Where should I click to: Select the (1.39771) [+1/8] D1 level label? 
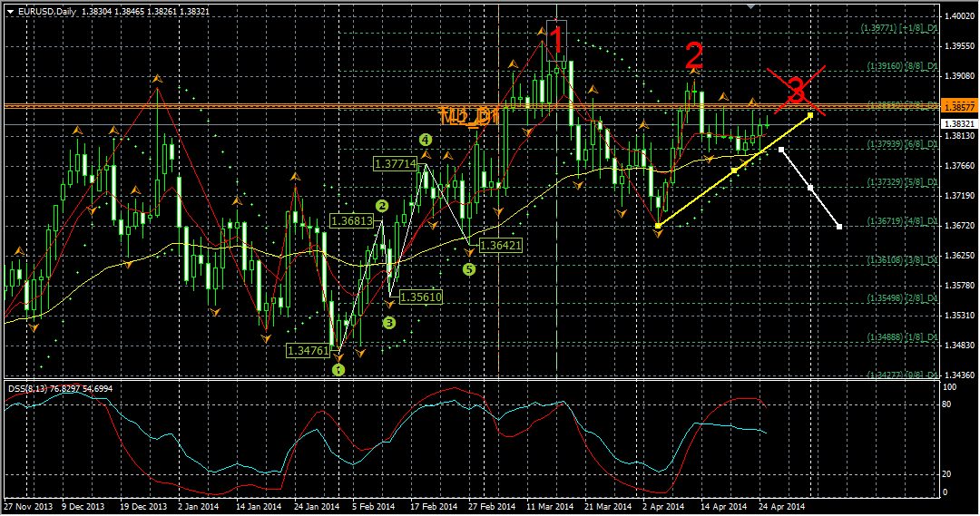899,28
